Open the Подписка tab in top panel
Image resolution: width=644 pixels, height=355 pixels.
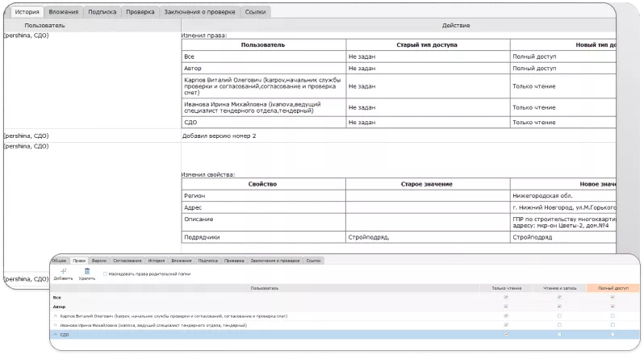(x=102, y=14)
